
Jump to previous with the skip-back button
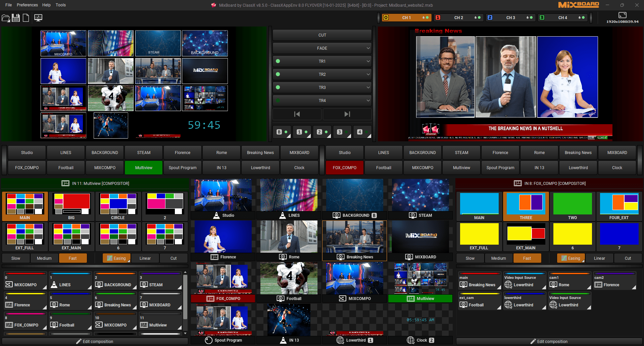pyautogui.click(x=297, y=114)
